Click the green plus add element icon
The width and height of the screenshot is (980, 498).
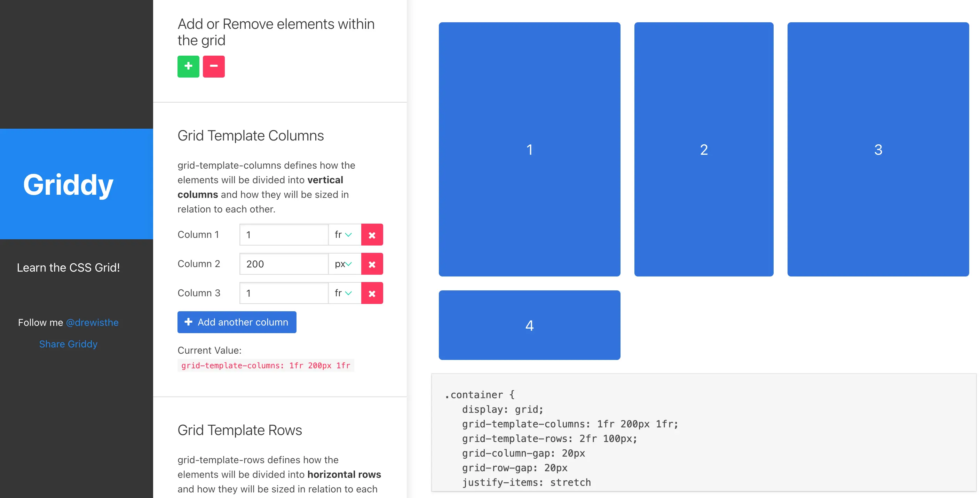[x=188, y=66]
